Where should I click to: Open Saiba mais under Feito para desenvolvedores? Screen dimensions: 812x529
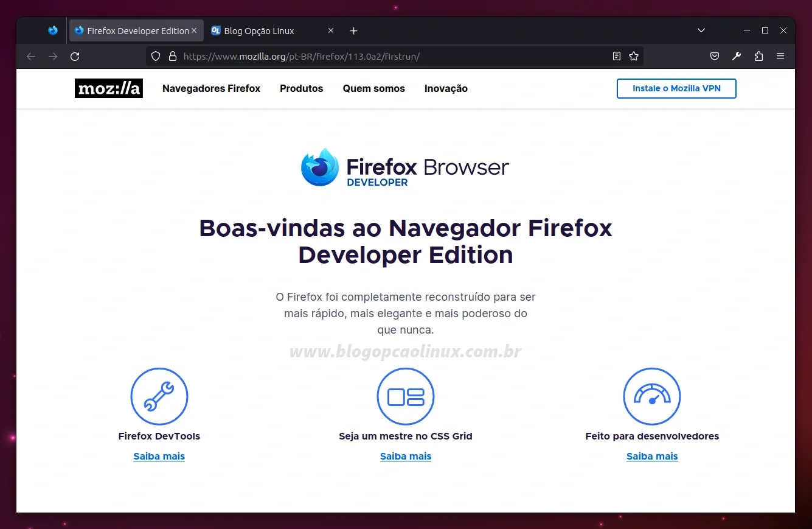652,456
